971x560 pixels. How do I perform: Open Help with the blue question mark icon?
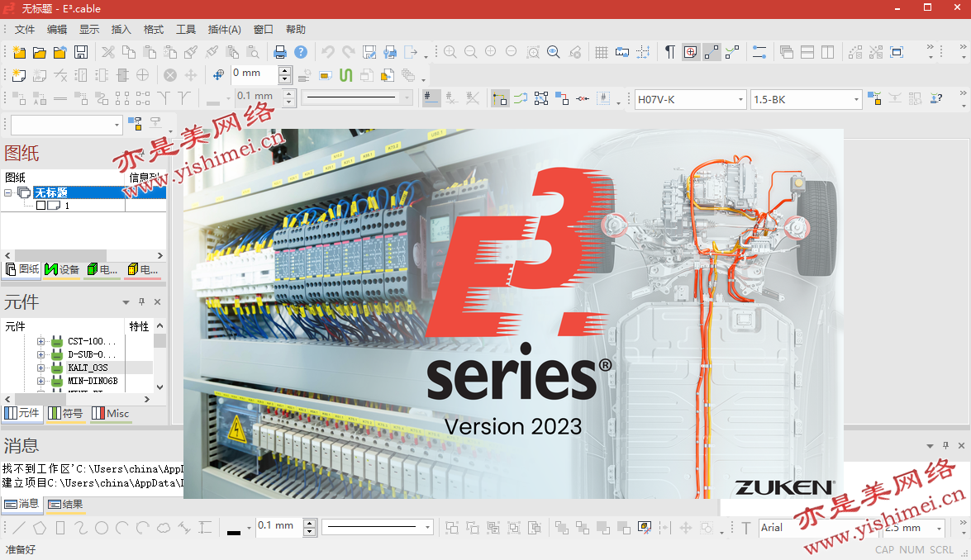[301, 52]
